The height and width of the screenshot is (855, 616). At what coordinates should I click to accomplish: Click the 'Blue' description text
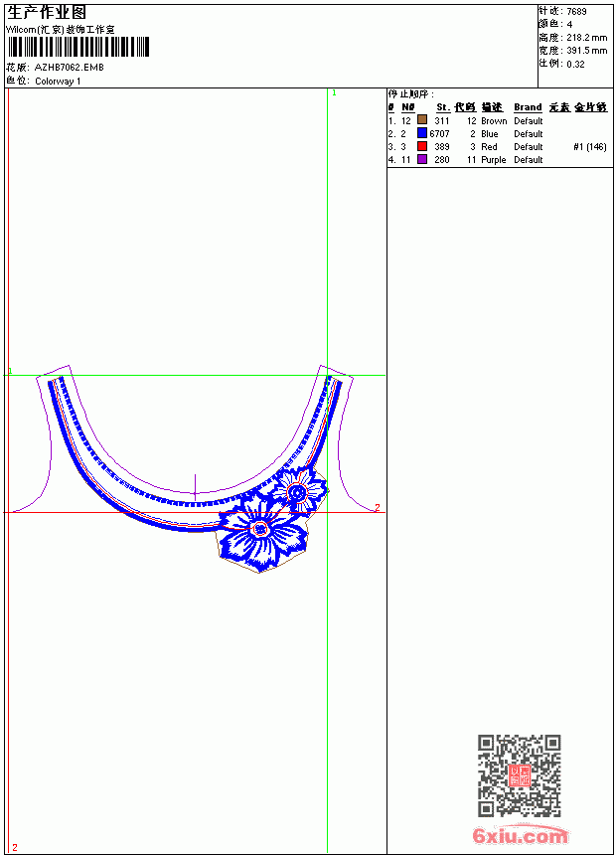tap(490, 134)
